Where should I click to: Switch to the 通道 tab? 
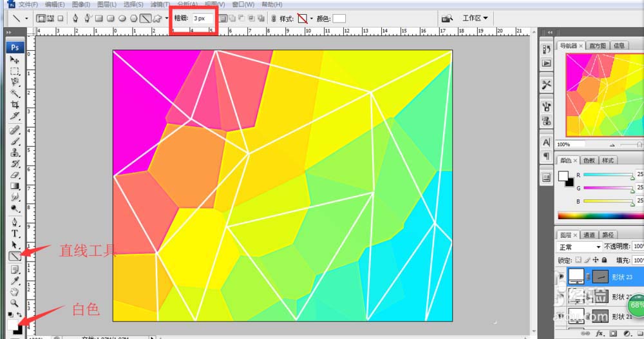(589, 235)
